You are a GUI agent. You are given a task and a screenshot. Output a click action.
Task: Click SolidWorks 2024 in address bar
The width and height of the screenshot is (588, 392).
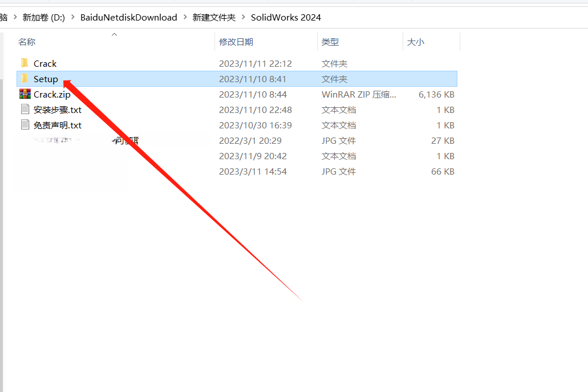[286, 18]
